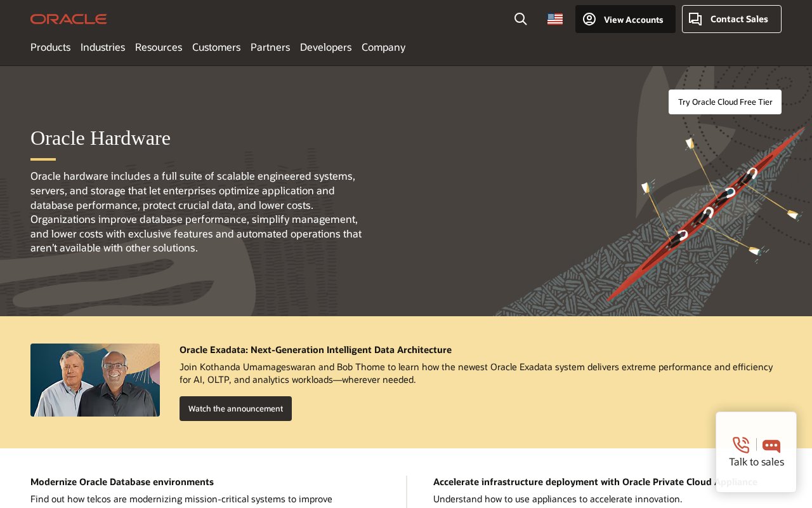
Task: Open the Exadata presenters thumbnail
Action: click(95, 380)
